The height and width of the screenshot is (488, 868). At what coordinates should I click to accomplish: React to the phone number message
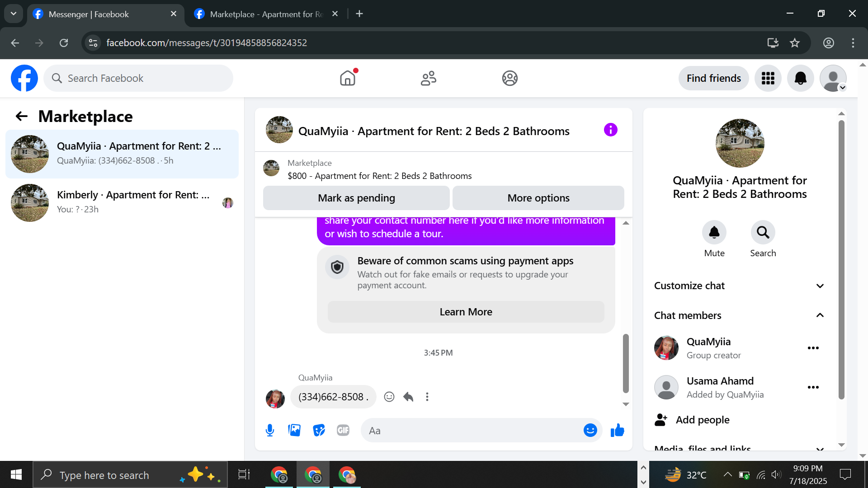pos(389,397)
